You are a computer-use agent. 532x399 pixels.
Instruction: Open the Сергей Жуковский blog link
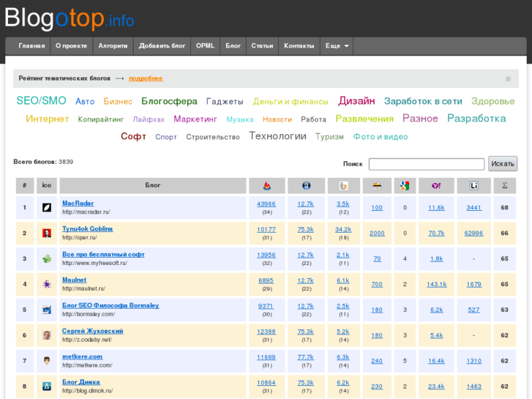pos(93,331)
